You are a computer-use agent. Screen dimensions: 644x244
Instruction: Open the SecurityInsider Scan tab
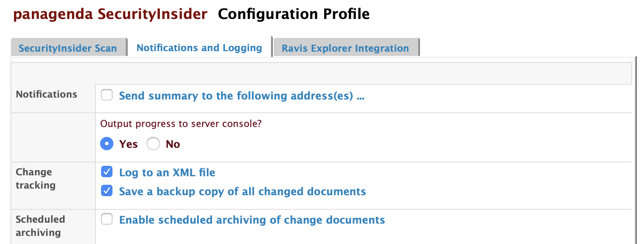click(x=67, y=48)
